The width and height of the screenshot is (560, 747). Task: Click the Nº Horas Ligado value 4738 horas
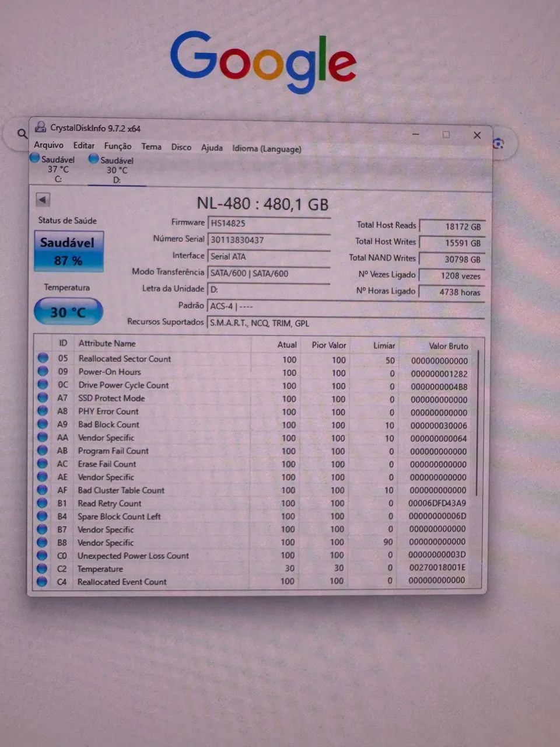(x=452, y=292)
